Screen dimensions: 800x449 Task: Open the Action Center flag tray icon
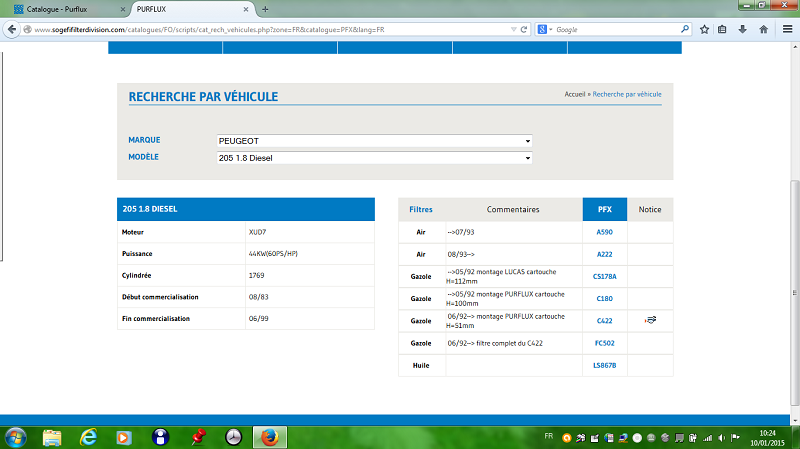tap(735, 438)
